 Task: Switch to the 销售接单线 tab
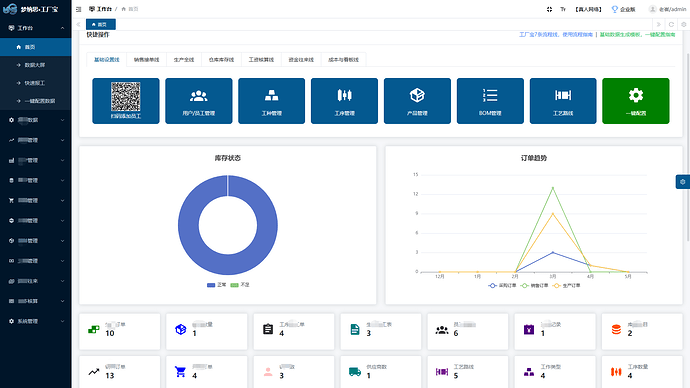click(x=147, y=60)
